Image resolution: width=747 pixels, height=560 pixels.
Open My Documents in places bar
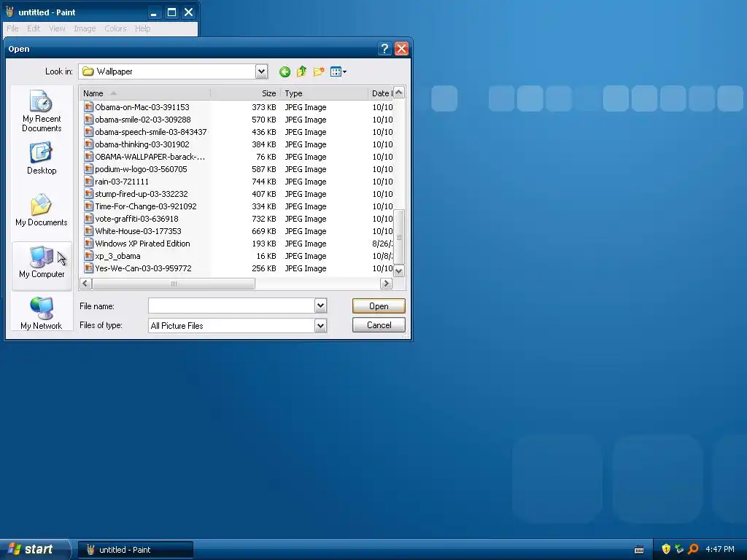[x=42, y=210]
